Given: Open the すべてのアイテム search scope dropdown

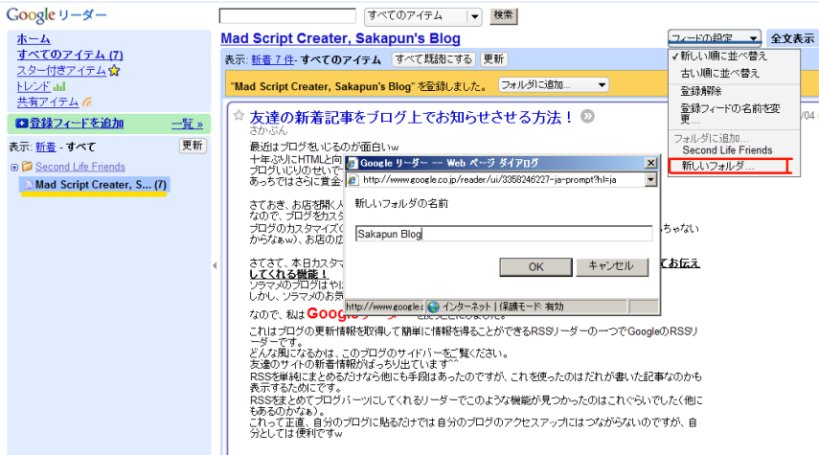Looking at the screenshot, I should (x=423, y=16).
